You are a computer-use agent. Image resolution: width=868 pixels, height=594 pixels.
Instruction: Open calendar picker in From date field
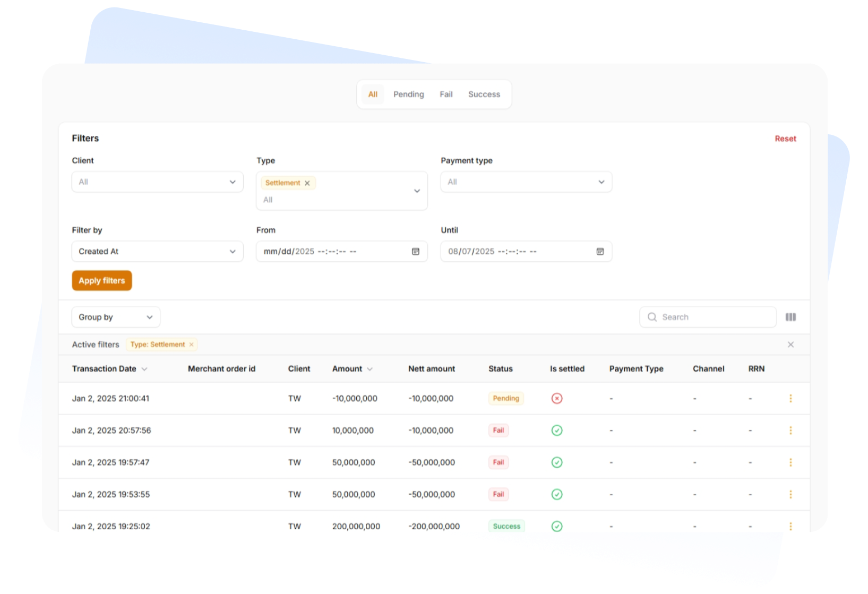pos(416,252)
